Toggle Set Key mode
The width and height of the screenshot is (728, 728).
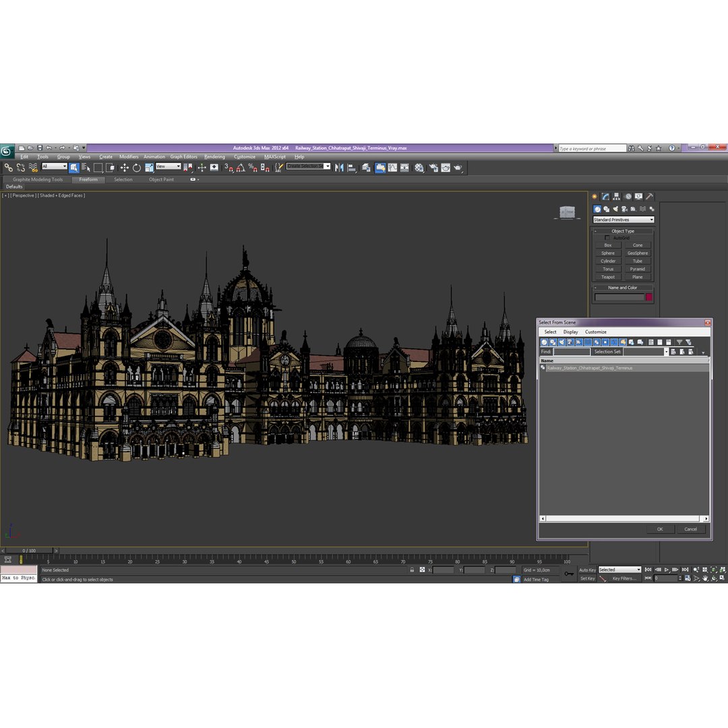587,578
